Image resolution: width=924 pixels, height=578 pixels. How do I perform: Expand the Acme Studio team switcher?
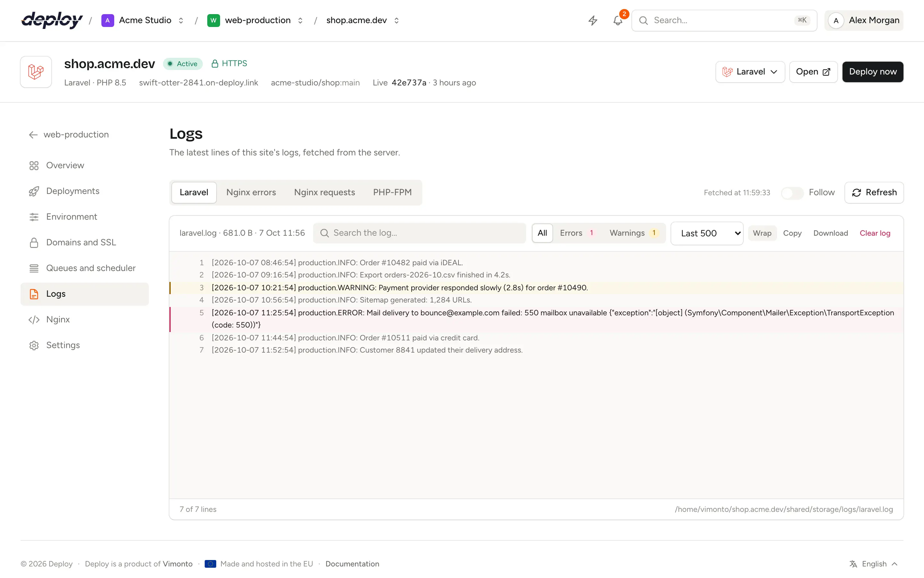181,20
